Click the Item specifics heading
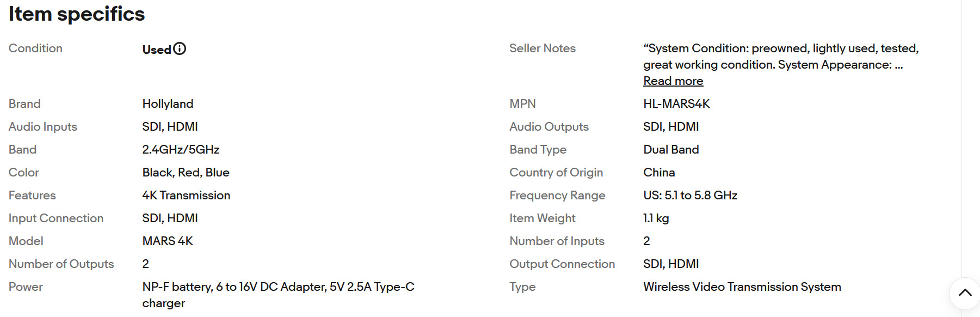 click(x=77, y=14)
